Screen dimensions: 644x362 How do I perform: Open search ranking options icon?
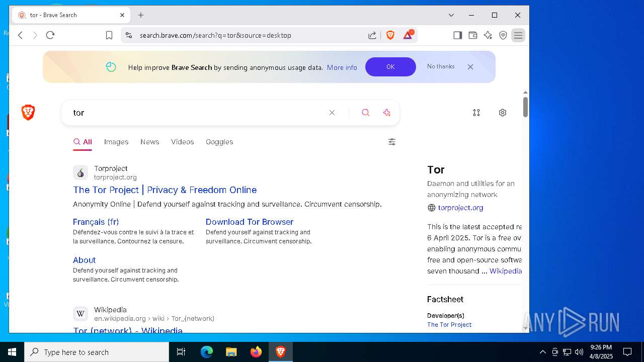(476, 113)
